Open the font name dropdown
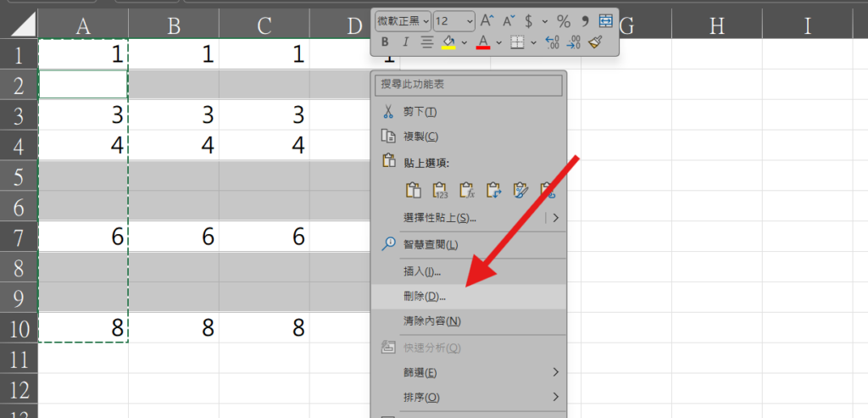Image resolution: width=868 pixels, height=418 pixels. click(403, 21)
